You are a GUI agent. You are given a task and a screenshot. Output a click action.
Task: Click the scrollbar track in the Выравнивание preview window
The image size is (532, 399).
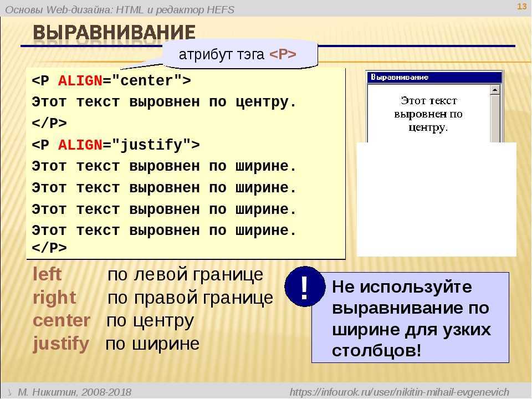(495, 119)
